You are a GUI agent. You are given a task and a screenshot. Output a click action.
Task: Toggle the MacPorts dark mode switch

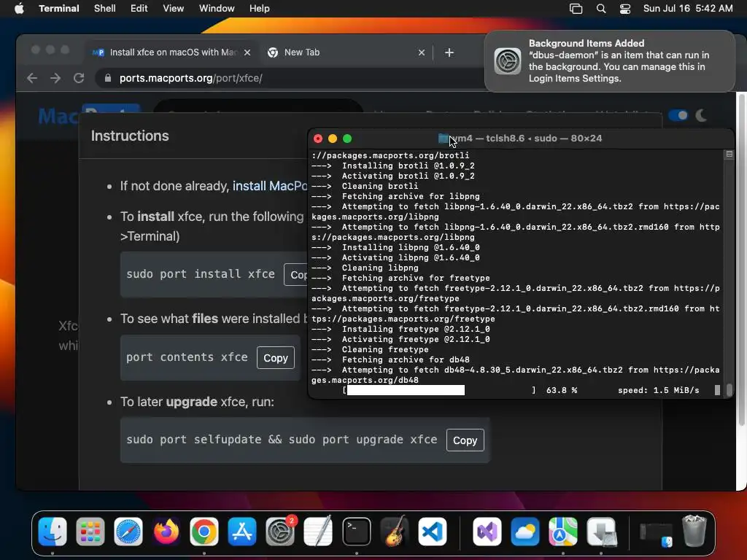tap(678, 115)
